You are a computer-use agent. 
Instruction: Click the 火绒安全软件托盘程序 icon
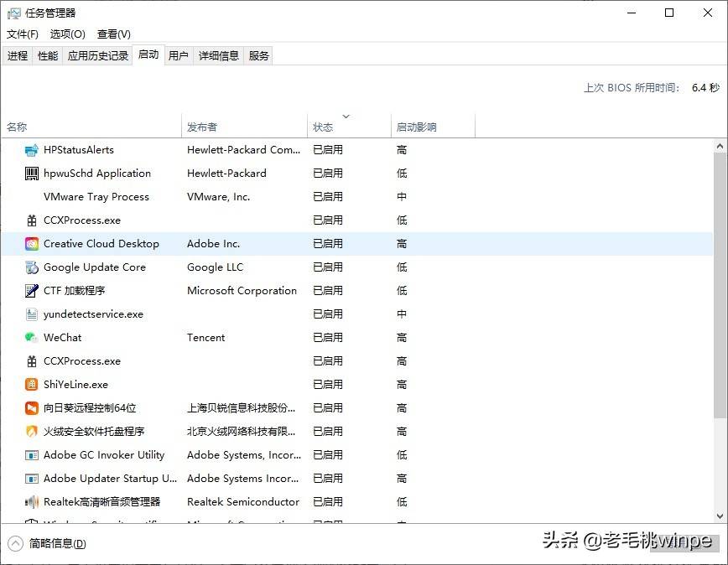[x=31, y=431]
